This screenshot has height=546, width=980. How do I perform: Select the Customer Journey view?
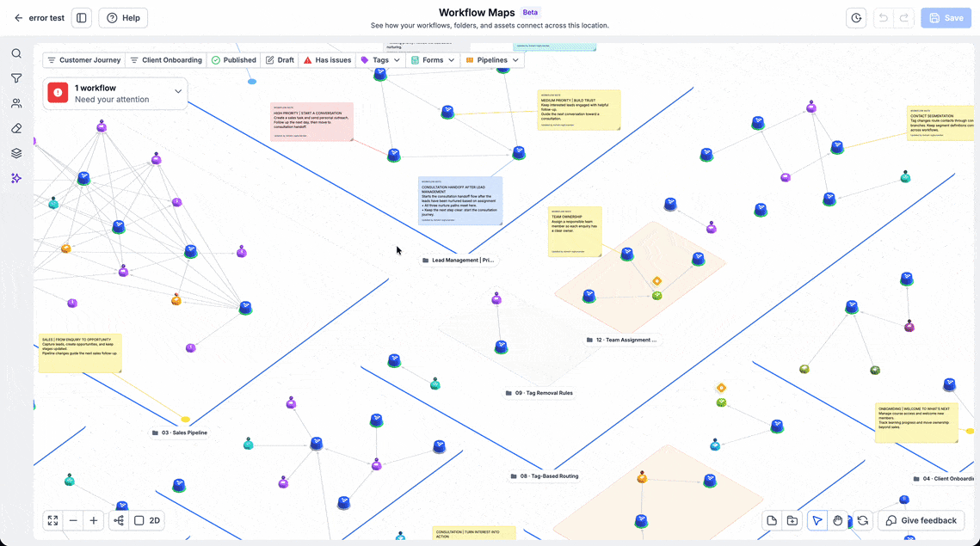pyautogui.click(x=84, y=60)
